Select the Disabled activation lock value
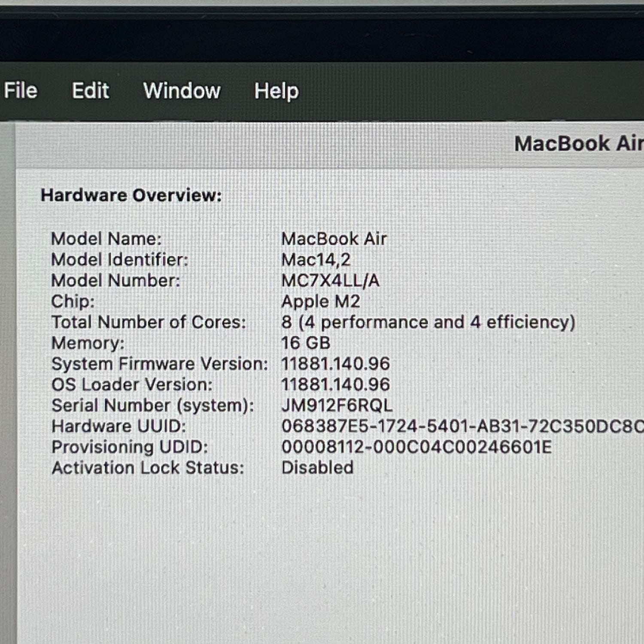The image size is (644, 644). (318, 468)
